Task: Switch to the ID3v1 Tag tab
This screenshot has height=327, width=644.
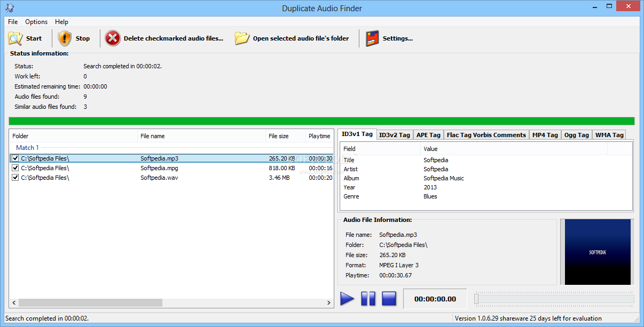Action: (357, 134)
